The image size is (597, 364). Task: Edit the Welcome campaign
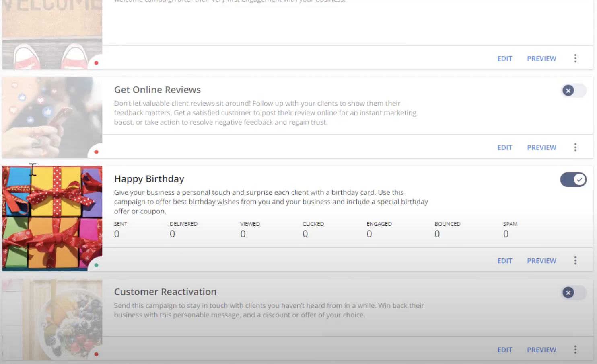(x=504, y=59)
